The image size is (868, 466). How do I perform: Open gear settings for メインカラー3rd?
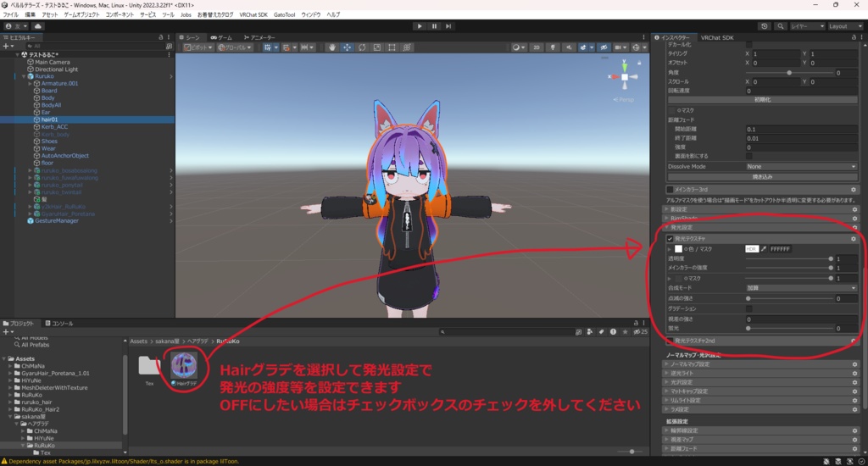[854, 189]
